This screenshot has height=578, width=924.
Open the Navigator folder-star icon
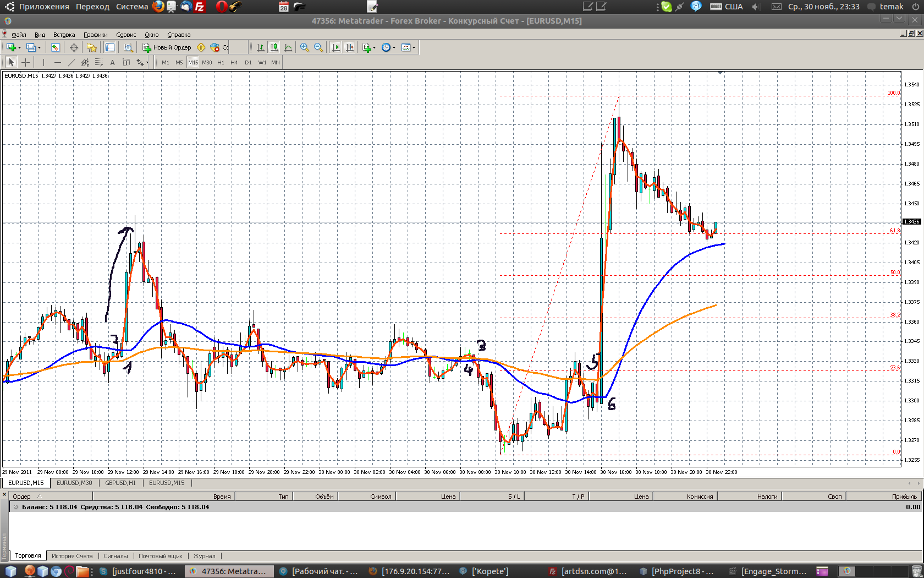[91, 47]
